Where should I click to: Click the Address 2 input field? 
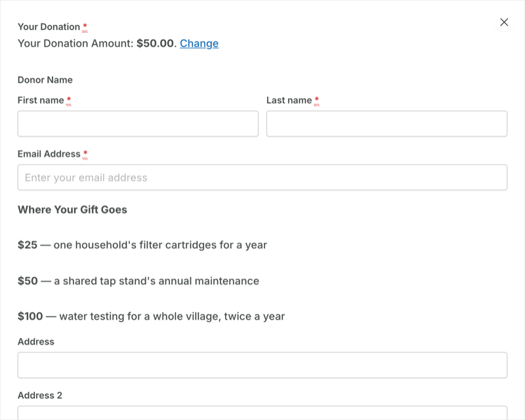[x=262, y=413]
